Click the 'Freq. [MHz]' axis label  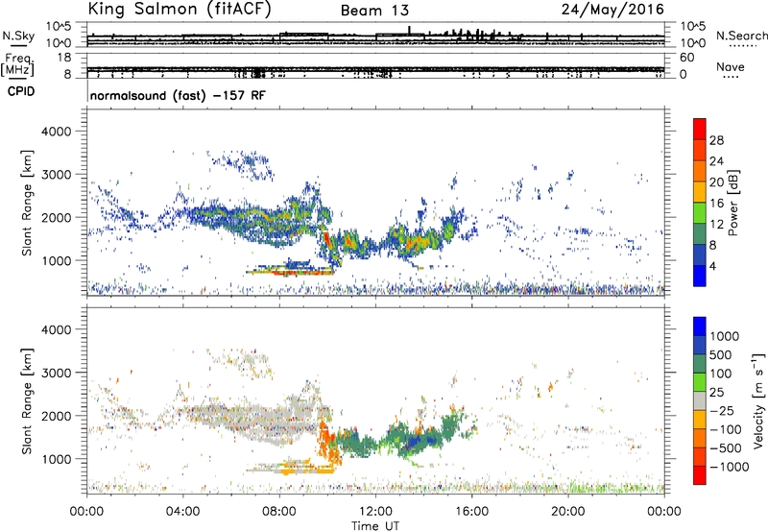[x=17, y=65]
